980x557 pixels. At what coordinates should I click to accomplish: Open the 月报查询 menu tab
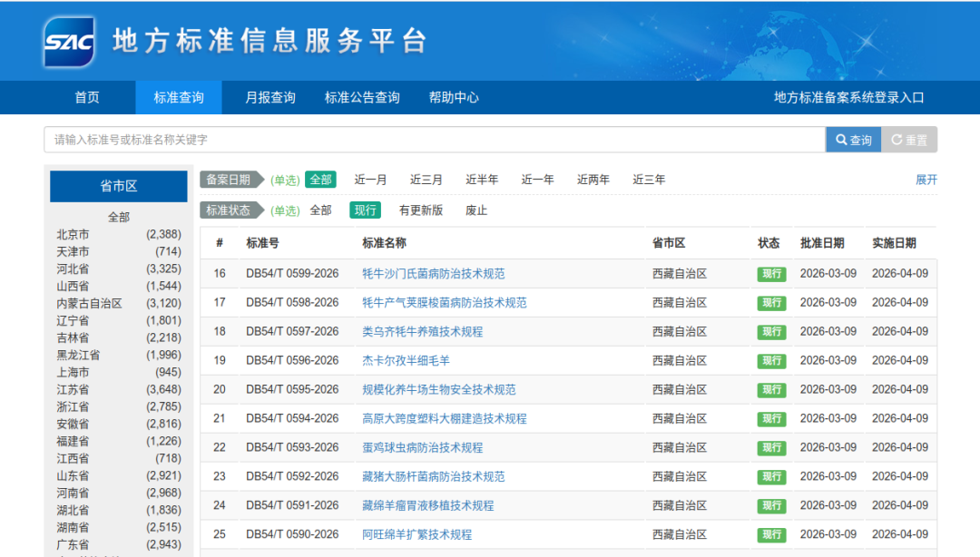click(270, 98)
